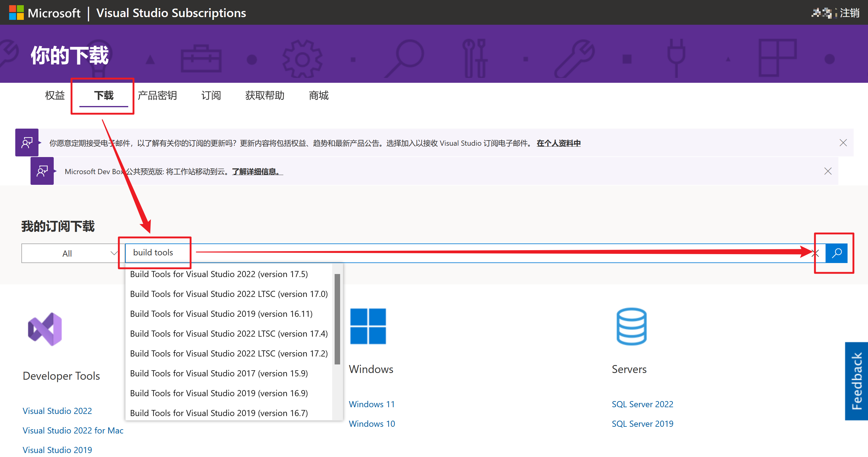Open the Visual Studio 2022 for Mac link

pos(73,430)
